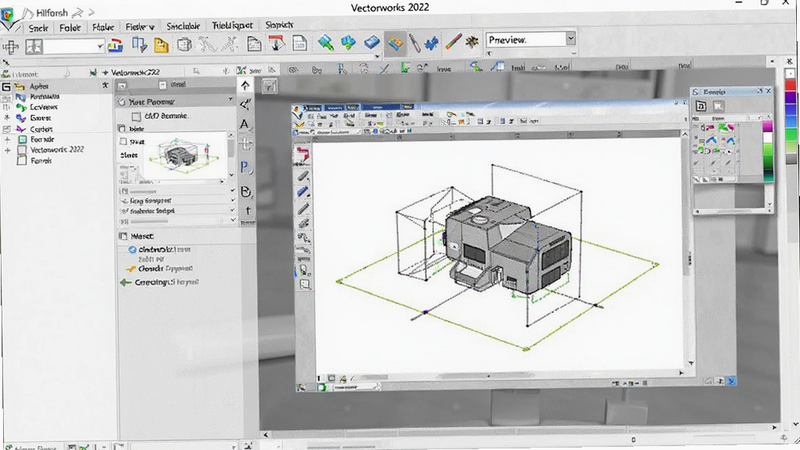Select the blue puzzle piece toolbar icon
Screen dimensions: 800x450
pyautogui.click(x=432, y=43)
